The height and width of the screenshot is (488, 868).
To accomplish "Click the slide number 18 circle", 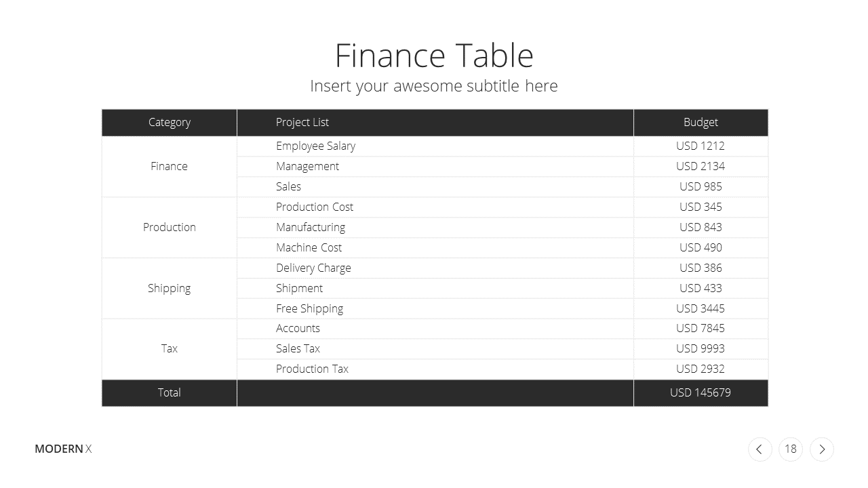I will point(791,449).
